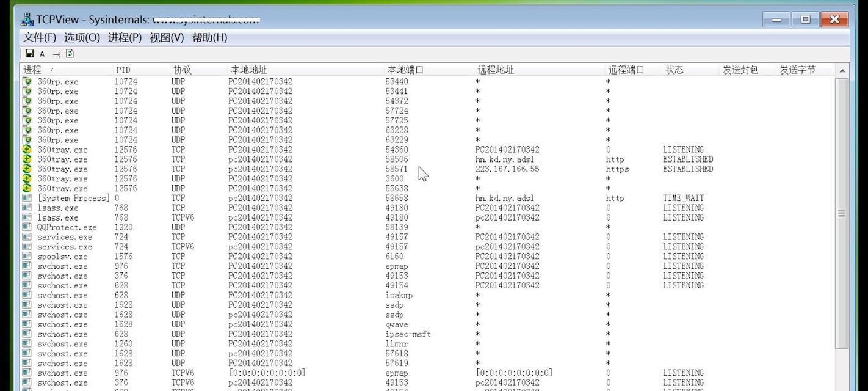The image size is (868, 391).
Task: Click 360rp.exe icon on port 63229 row
Action: [27, 140]
